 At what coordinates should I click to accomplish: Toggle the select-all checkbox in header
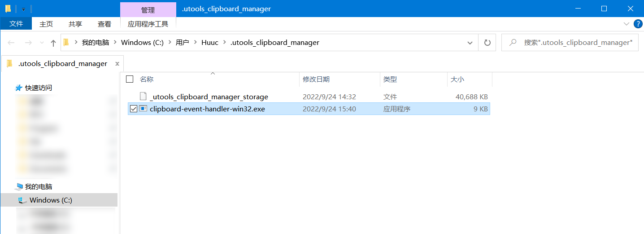[x=130, y=79]
